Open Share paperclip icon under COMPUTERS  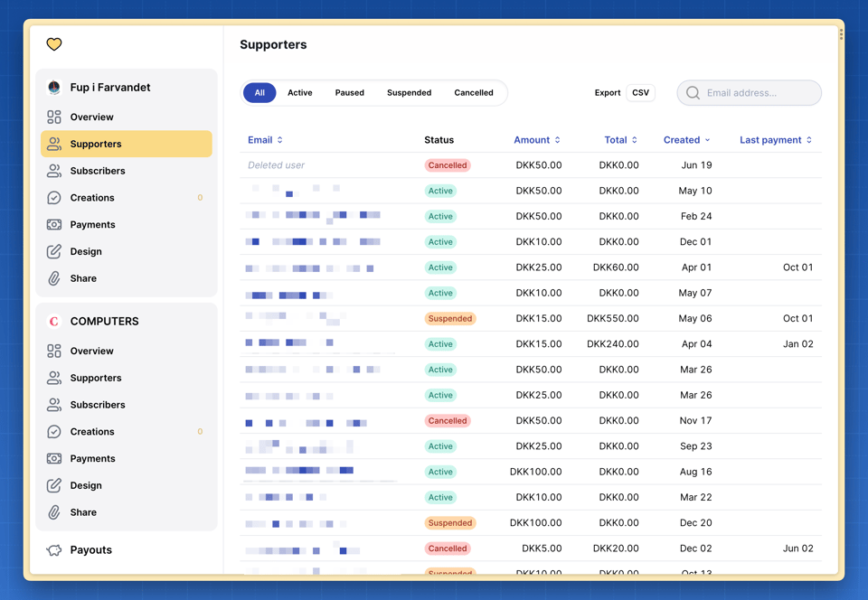tap(53, 512)
